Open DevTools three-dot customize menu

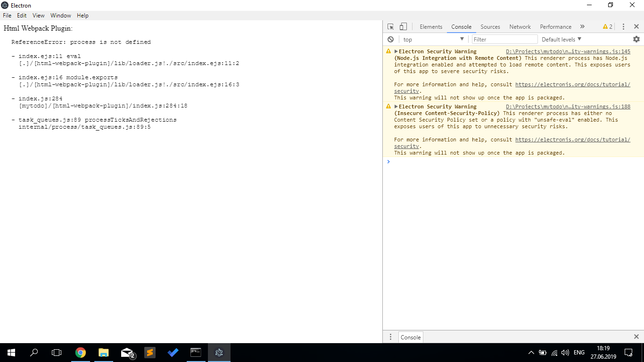point(623,27)
